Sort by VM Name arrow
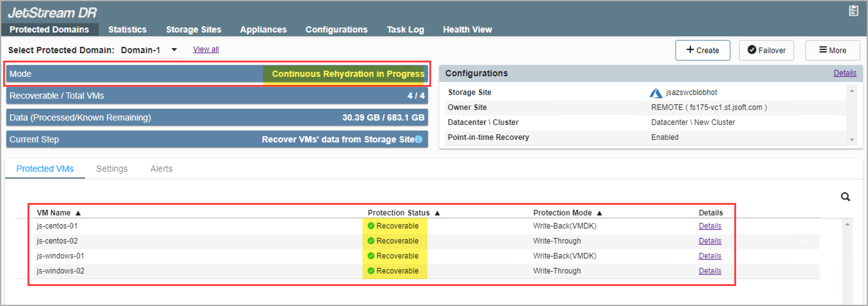The height and width of the screenshot is (306, 868). click(x=78, y=213)
